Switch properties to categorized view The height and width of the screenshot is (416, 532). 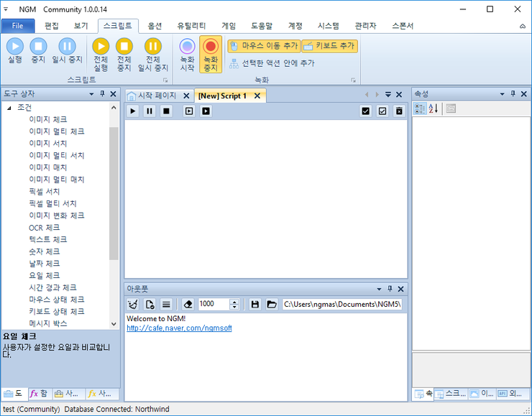[x=420, y=108]
